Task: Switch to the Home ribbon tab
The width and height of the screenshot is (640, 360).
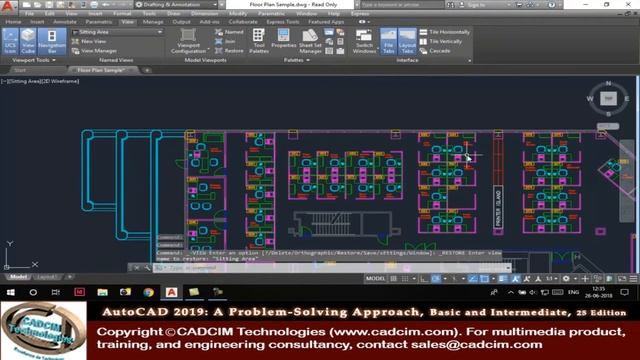Action: pos(13,22)
